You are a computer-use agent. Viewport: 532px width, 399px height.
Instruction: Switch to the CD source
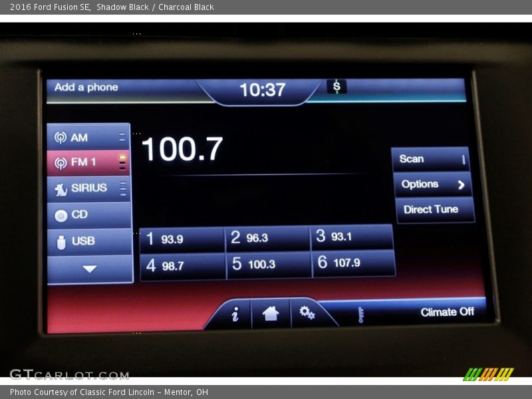click(x=89, y=215)
